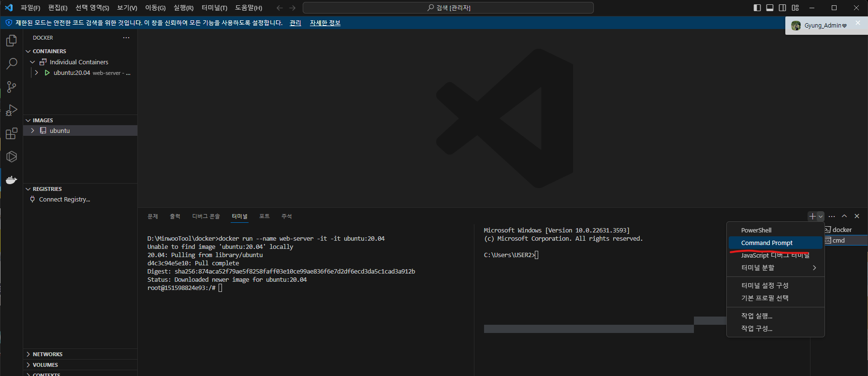The height and width of the screenshot is (376, 868).
Task: Expand the ubuntu:20.04 web-server container
Action: coord(36,72)
